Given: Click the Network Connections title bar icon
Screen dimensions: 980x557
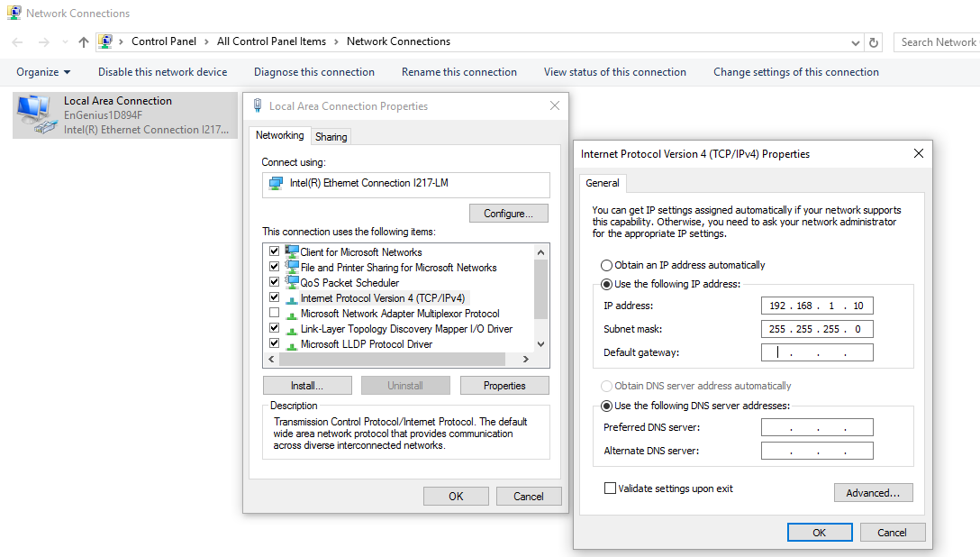Looking at the screenshot, I should (14, 13).
